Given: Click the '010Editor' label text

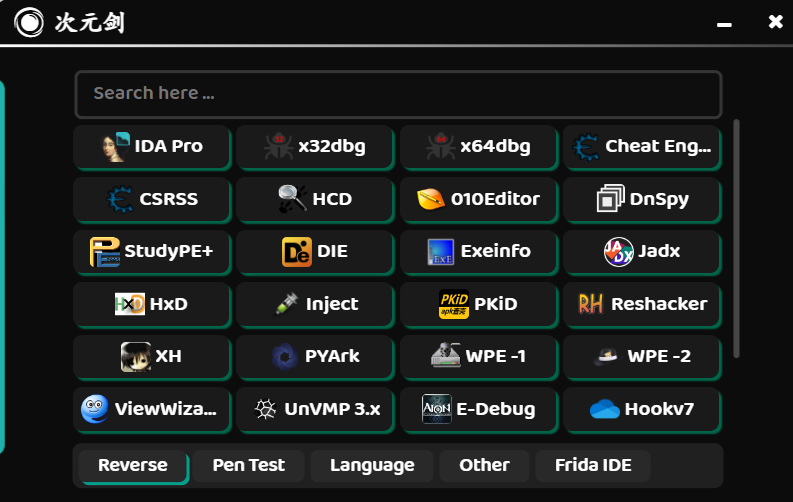Looking at the screenshot, I should click(x=496, y=199).
